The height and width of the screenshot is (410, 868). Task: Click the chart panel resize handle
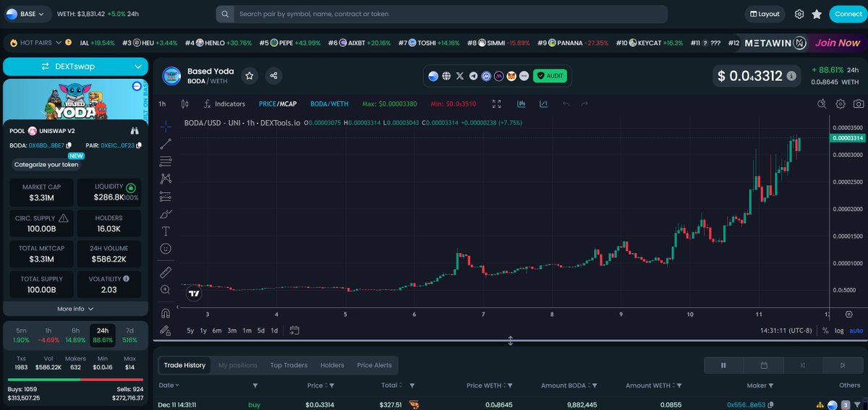(510, 341)
